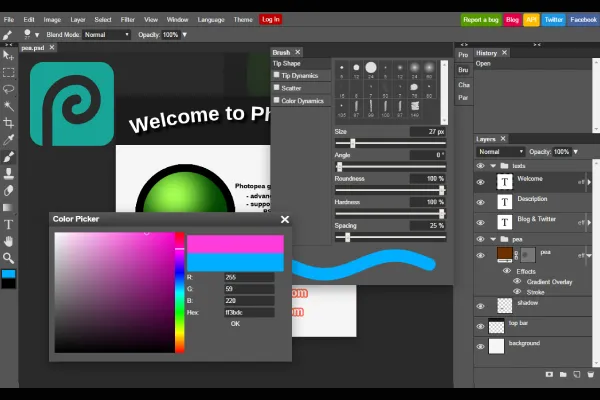Screen dimensions: 600x400
Task: Pick the Eyedropper tool
Action: [x=8, y=140]
